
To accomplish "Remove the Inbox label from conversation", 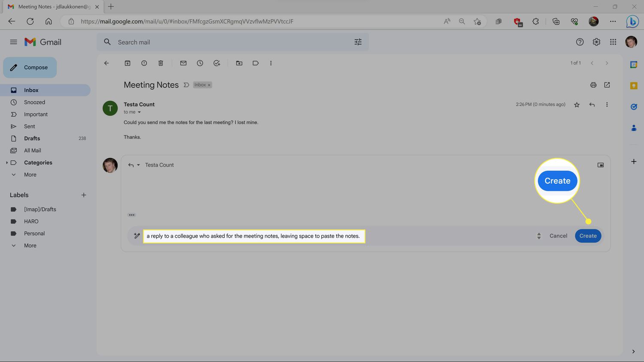I will click(x=209, y=85).
